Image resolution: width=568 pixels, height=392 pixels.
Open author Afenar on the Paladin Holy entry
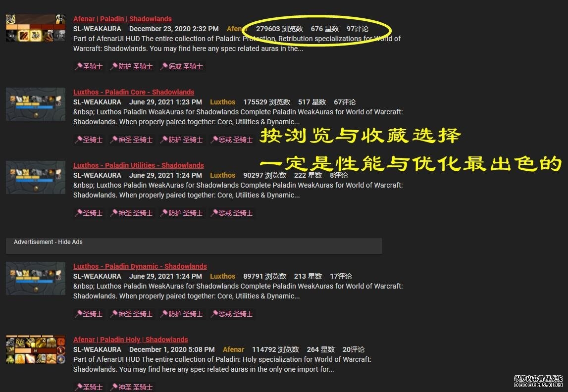click(x=233, y=349)
